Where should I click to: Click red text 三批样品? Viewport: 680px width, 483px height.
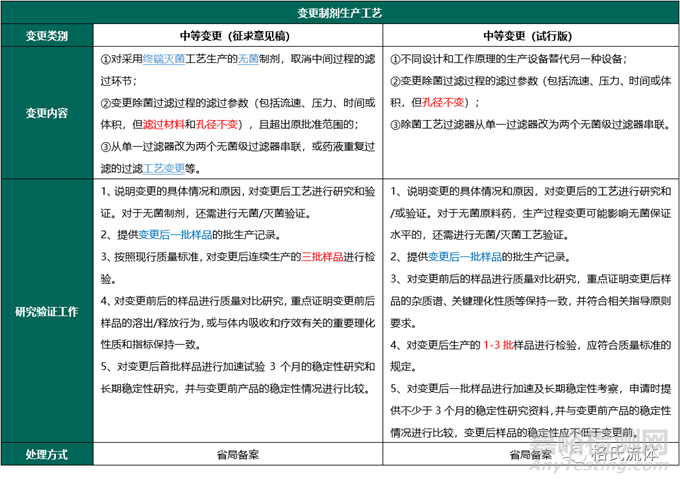(322, 257)
